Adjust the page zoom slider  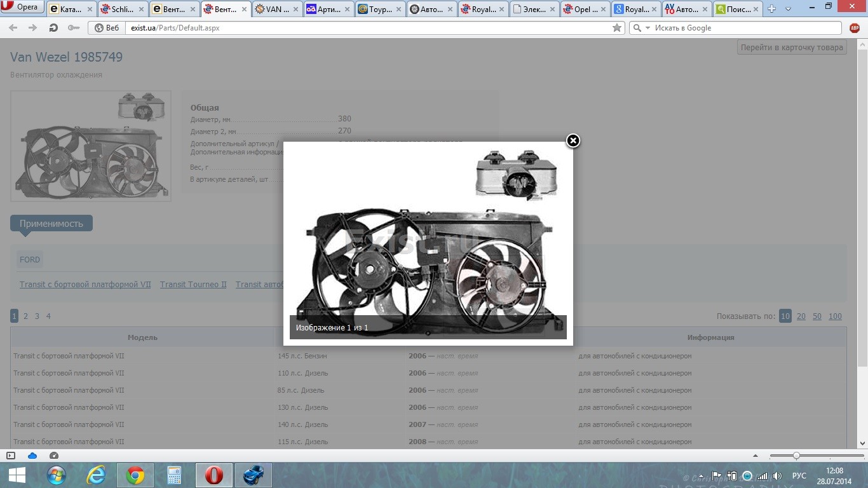click(796, 456)
